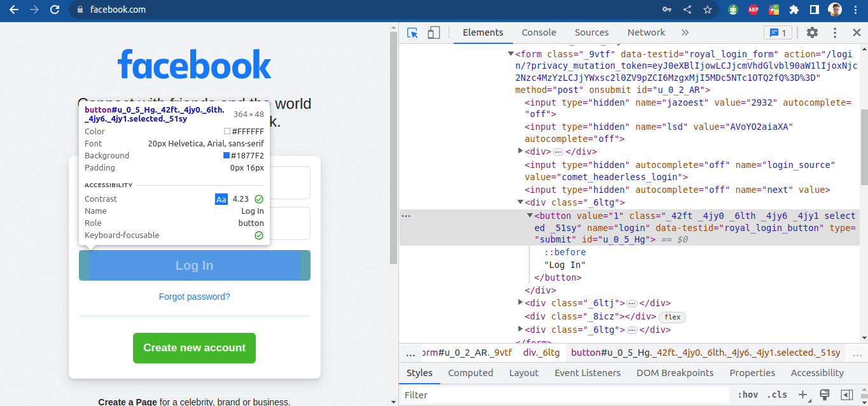Click the Log In button

[195, 265]
